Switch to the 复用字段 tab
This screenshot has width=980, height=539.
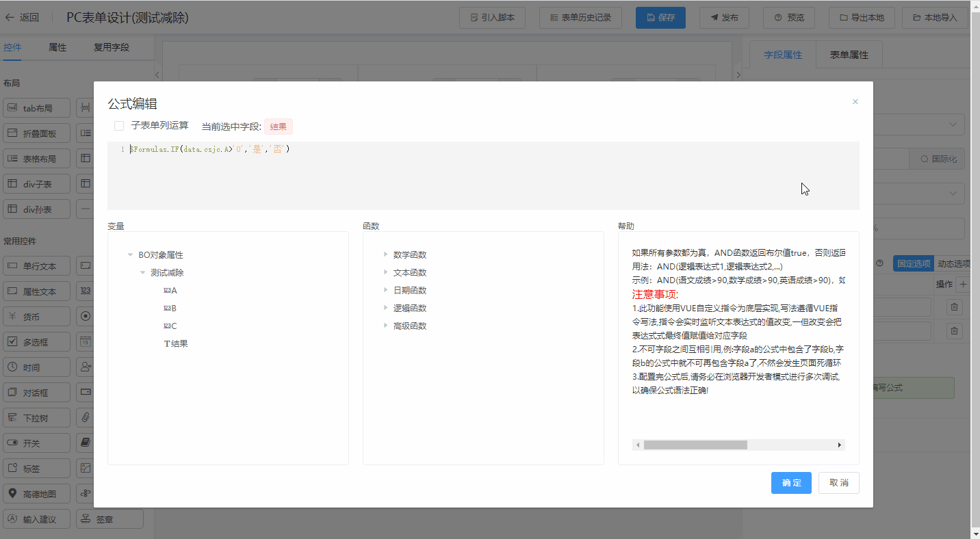point(112,48)
